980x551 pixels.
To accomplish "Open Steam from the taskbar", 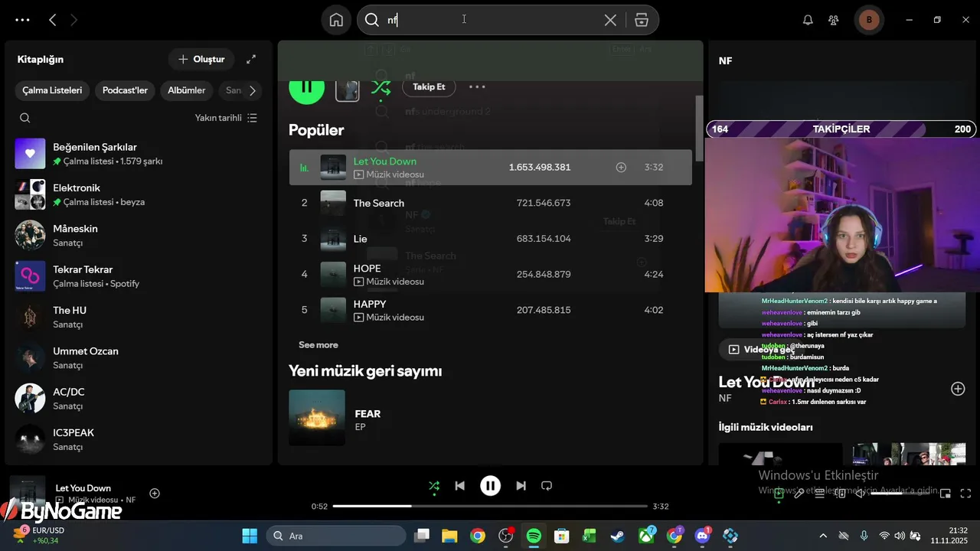I will [x=617, y=536].
